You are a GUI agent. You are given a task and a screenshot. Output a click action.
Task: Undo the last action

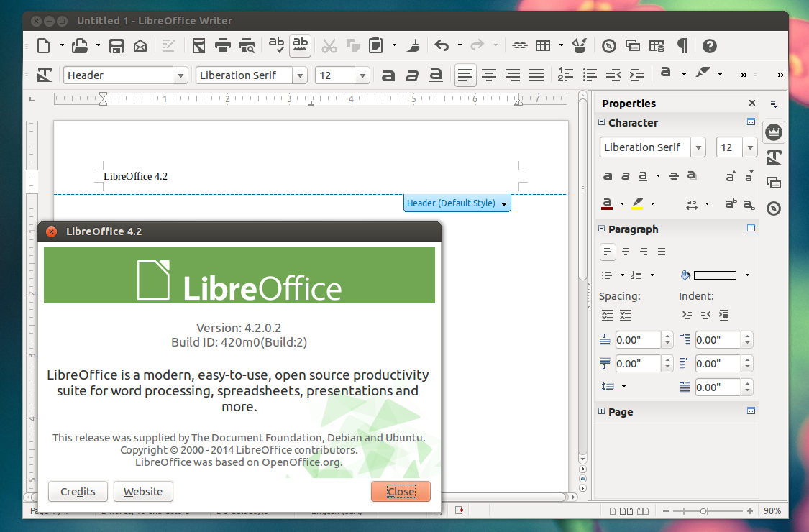point(441,45)
